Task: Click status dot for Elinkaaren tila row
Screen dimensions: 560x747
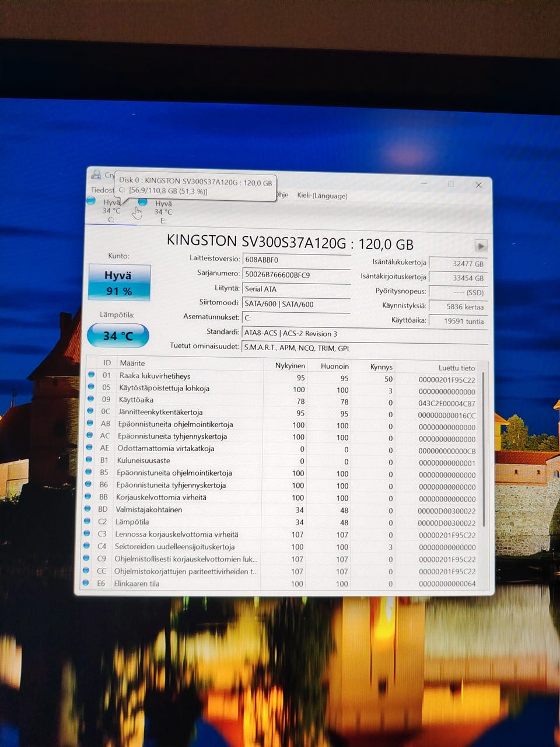Action: coord(86,582)
